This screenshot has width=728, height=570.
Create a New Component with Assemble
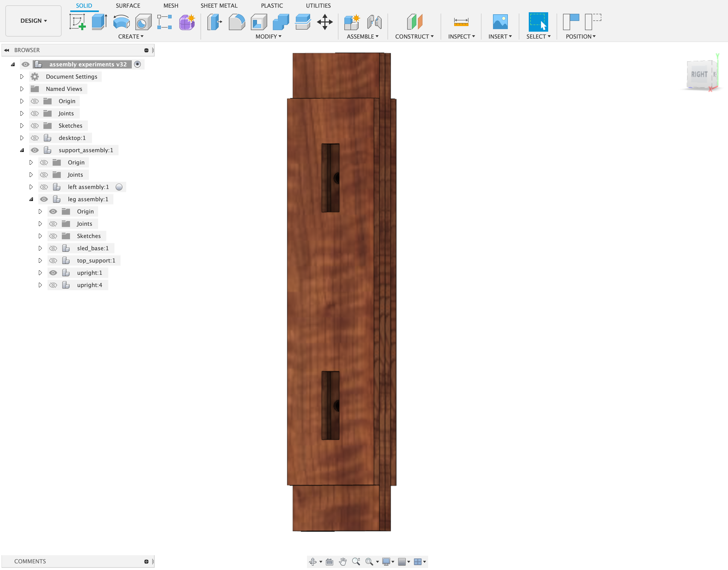tap(351, 22)
